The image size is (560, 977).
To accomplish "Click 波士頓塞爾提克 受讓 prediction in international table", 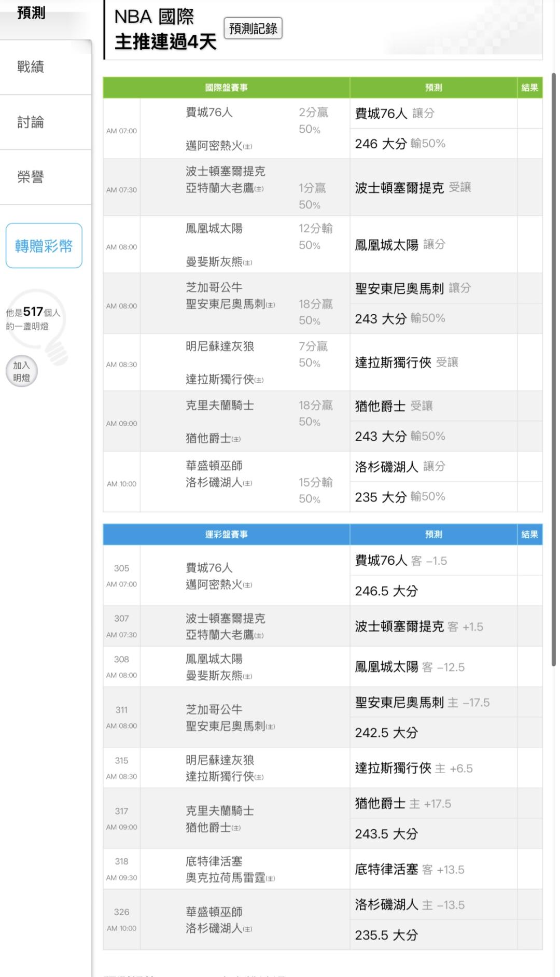I will click(x=413, y=188).
